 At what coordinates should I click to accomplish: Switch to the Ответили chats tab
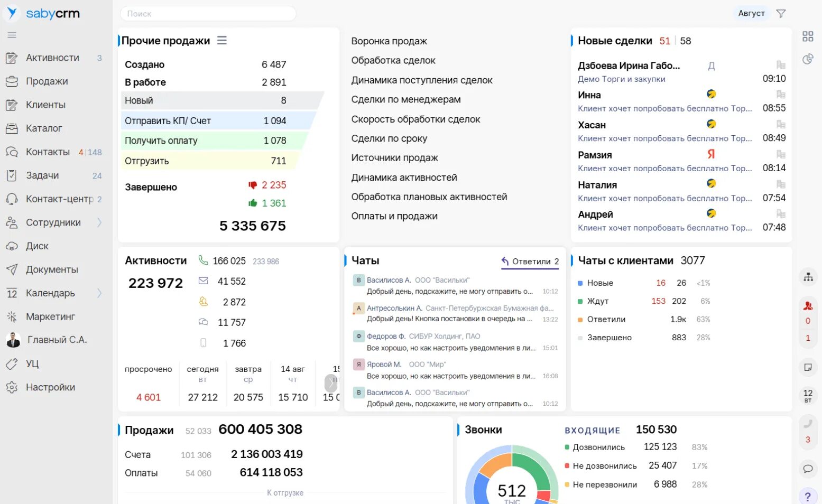pyautogui.click(x=530, y=261)
